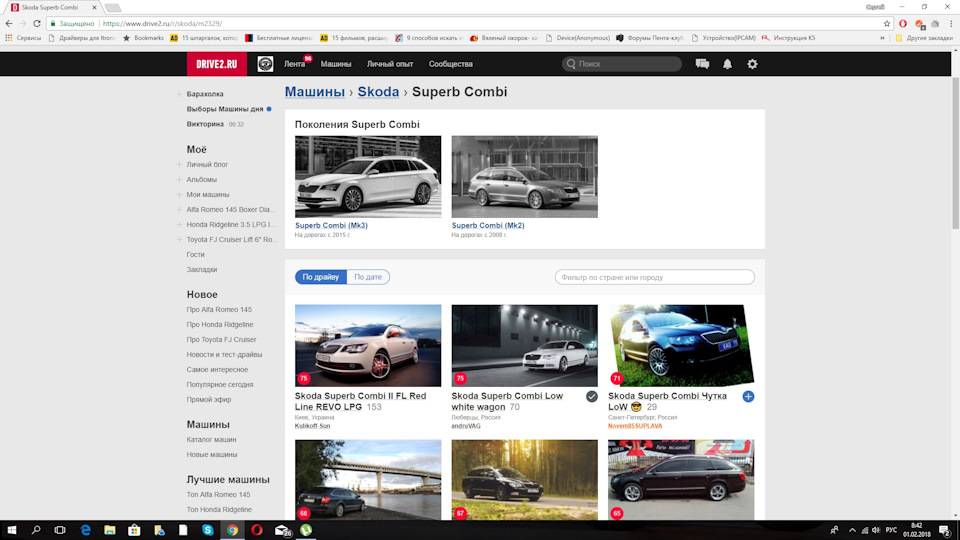Click the search magnifier icon in header
This screenshot has height=540, width=960.
point(571,64)
